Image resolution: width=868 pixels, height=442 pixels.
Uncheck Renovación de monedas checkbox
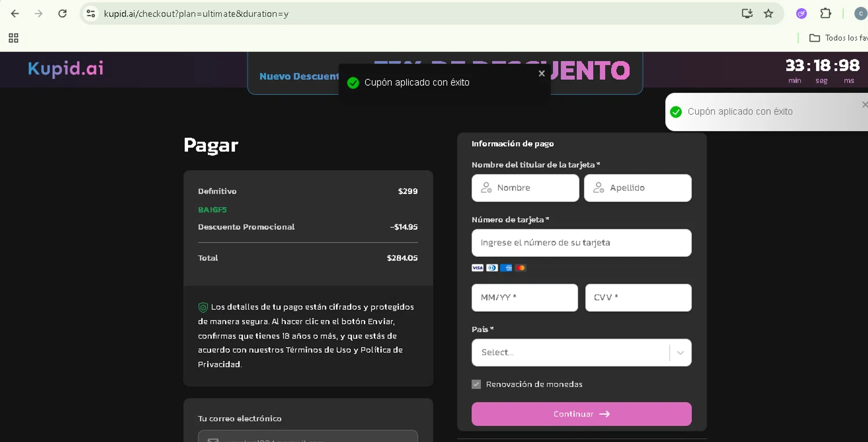(x=476, y=384)
